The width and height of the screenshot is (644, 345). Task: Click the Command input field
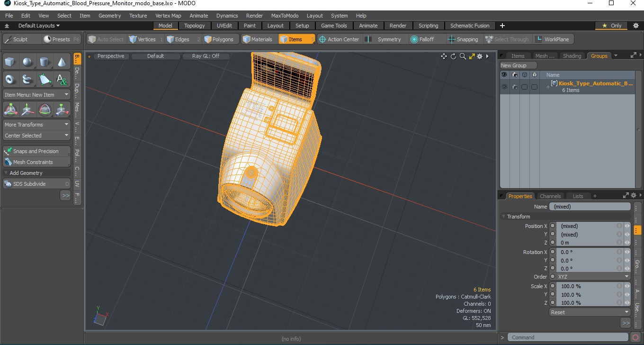point(568,337)
